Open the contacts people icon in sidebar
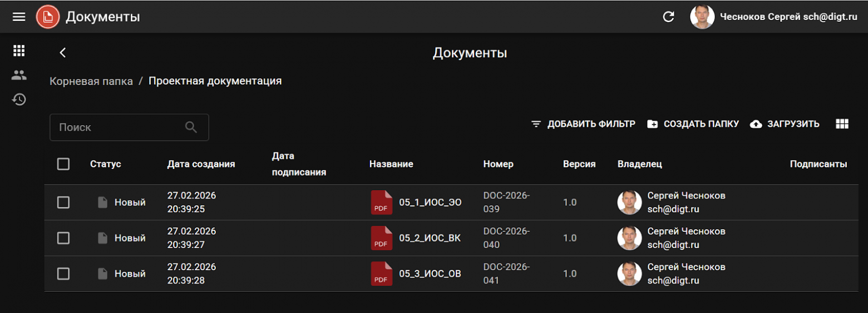The height and width of the screenshot is (313, 868). point(19,75)
